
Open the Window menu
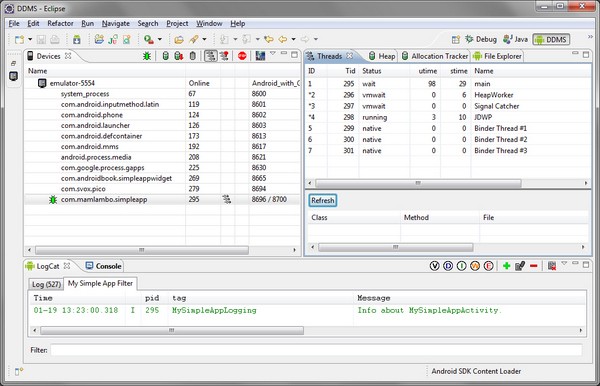pos(209,23)
